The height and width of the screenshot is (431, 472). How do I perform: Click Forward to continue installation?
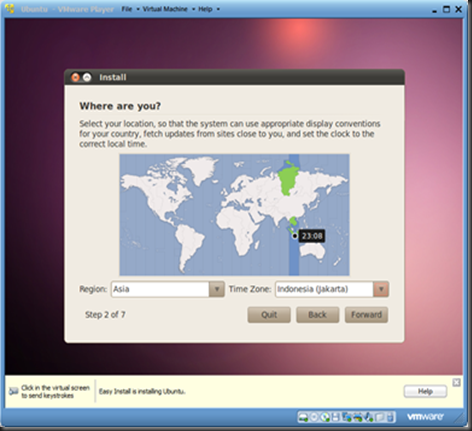click(366, 315)
